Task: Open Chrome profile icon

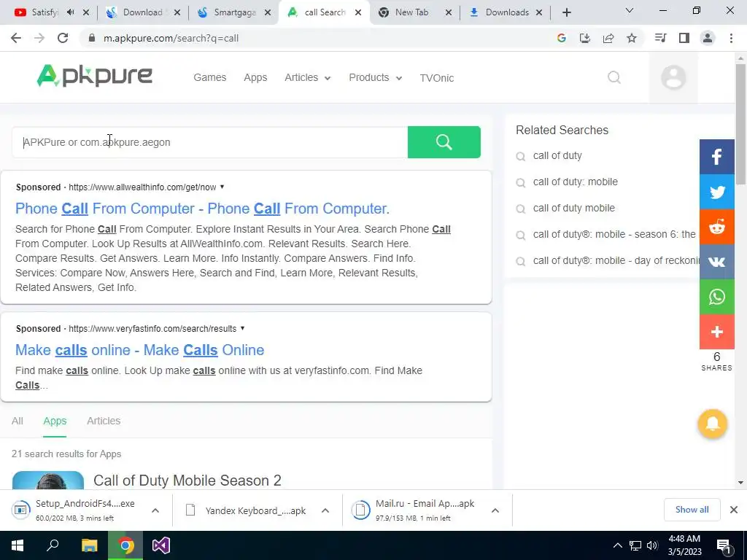Action: coord(708,38)
